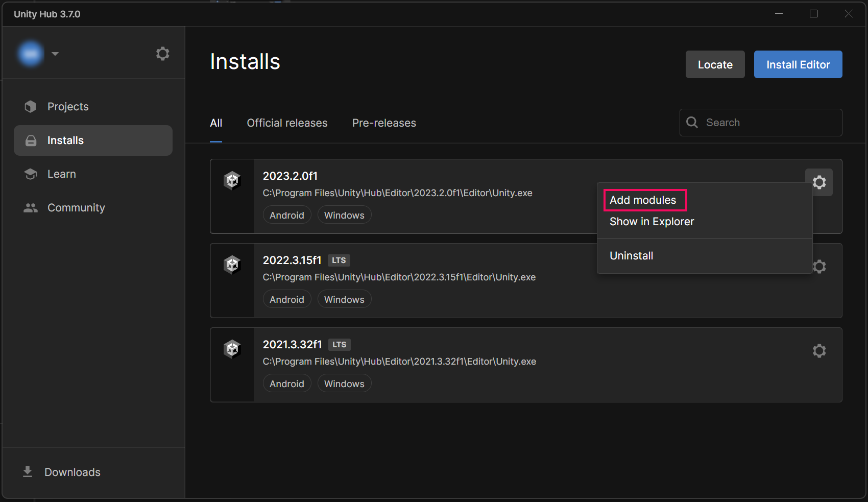Close the gear menu for 2023.2.0f1
This screenshot has width=868, height=502.
819,182
